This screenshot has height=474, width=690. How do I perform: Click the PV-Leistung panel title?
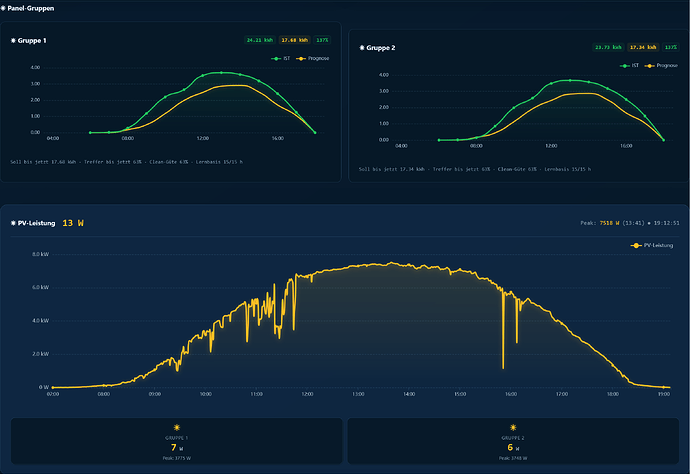pos(37,223)
